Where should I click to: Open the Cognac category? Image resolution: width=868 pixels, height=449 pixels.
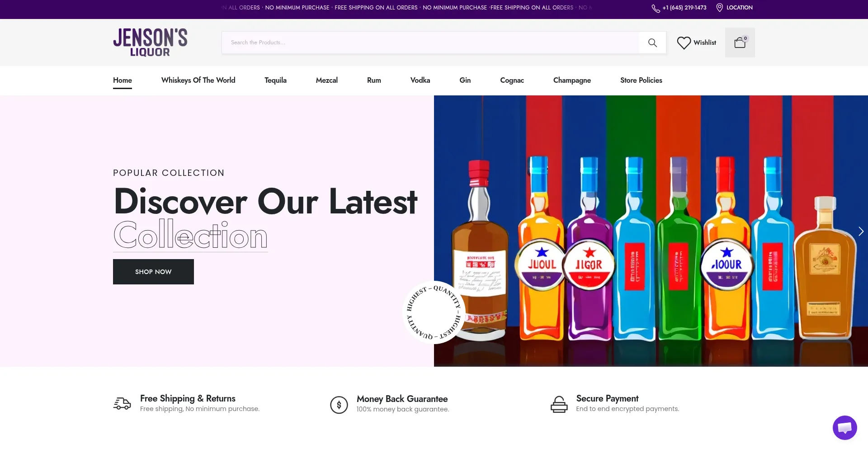click(512, 80)
